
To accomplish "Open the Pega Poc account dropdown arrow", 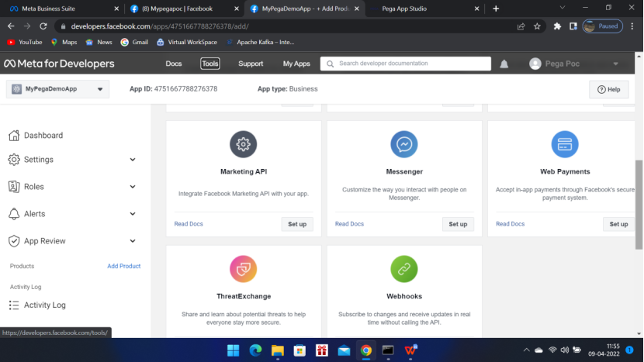I will tap(615, 64).
